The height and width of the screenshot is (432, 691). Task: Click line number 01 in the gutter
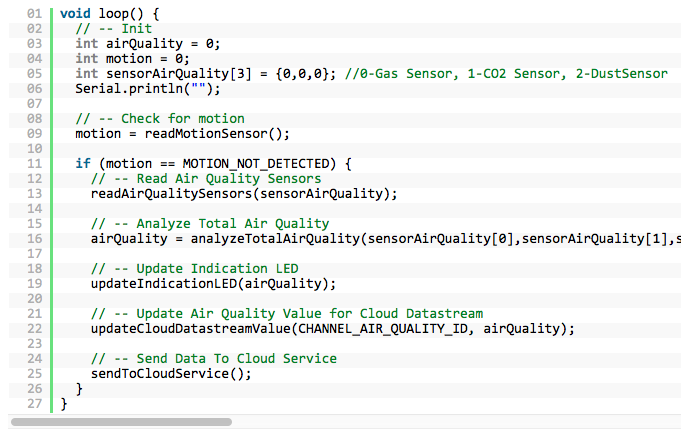coord(33,14)
